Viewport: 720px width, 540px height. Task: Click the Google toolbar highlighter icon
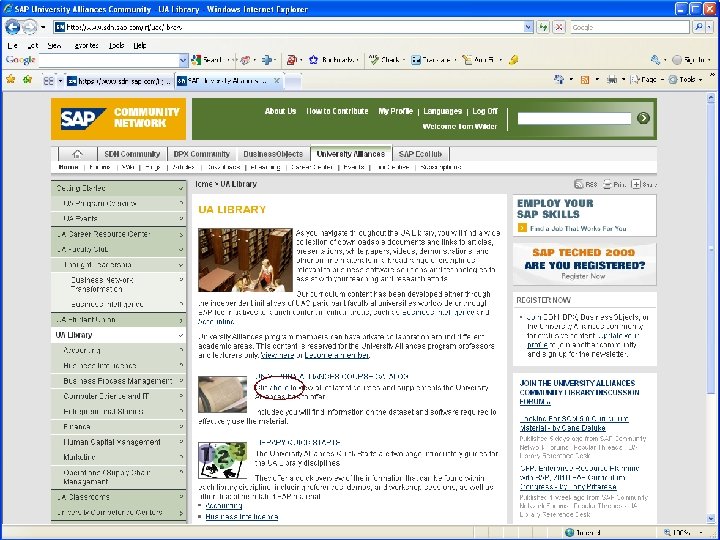click(514, 60)
